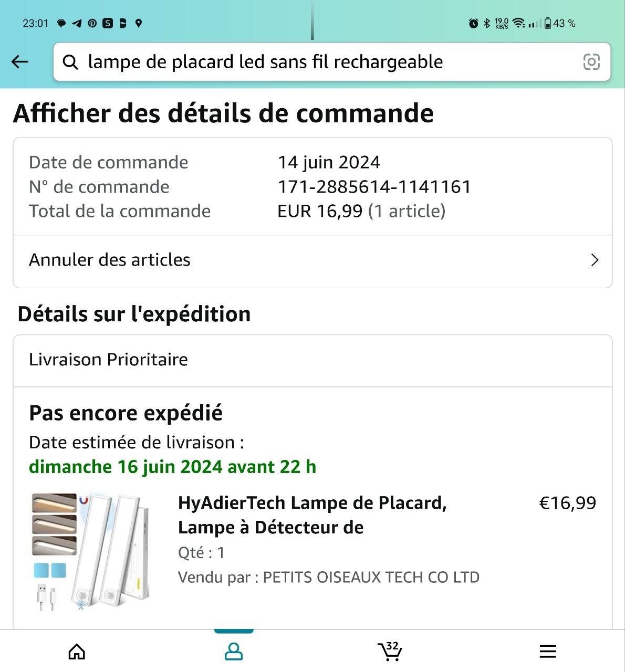Open the account profile tab
This screenshot has width=625, height=672.
pos(234,652)
